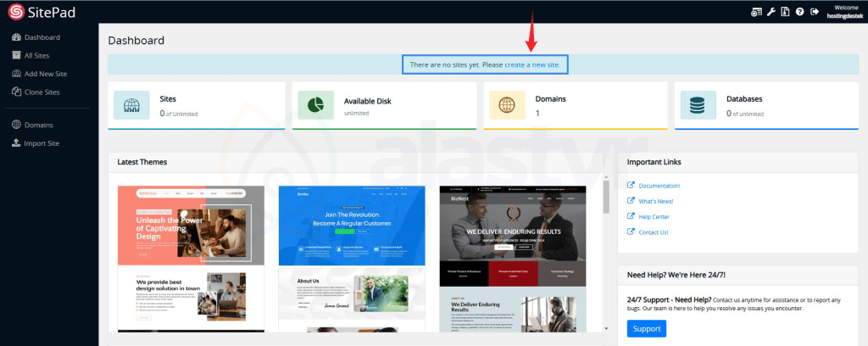Select the BizNest theme thumbnail

point(513,259)
